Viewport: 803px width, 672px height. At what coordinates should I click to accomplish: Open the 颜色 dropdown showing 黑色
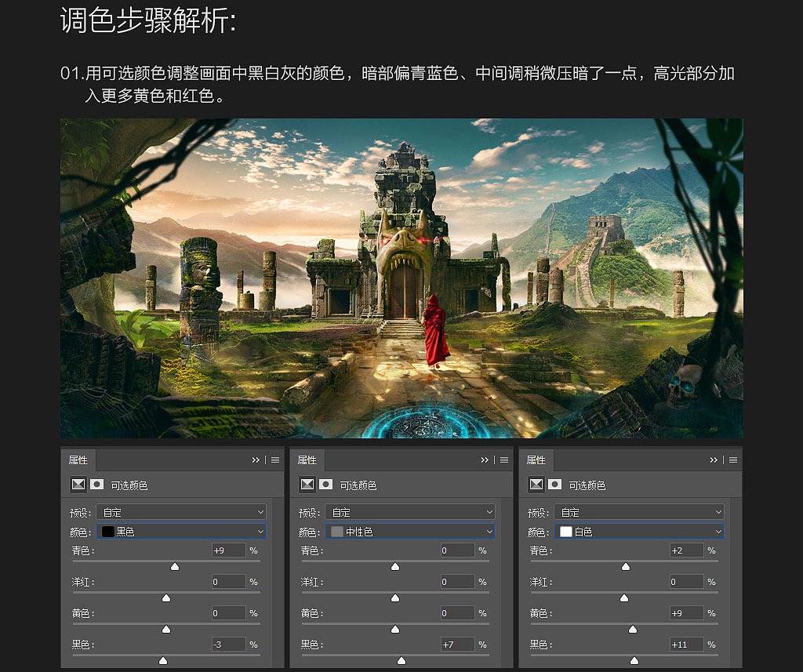[x=181, y=532]
